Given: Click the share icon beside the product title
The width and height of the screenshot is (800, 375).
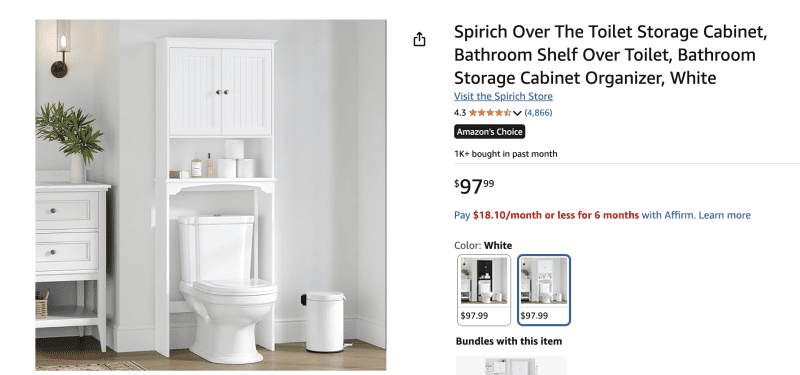Looking at the screenshot, I should coord(419,39).
